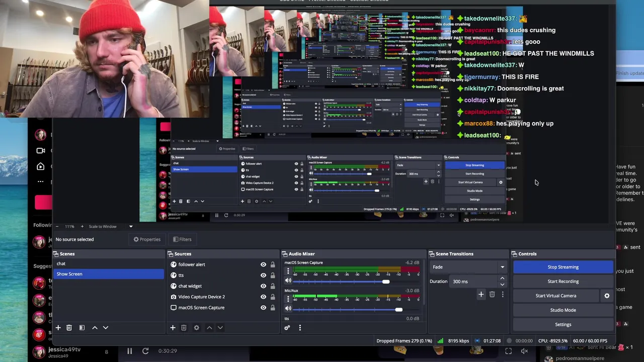Remove selected source with Sources trash icon
The width and height of the screenshot is (644, 362).
[x=184, y=328]
